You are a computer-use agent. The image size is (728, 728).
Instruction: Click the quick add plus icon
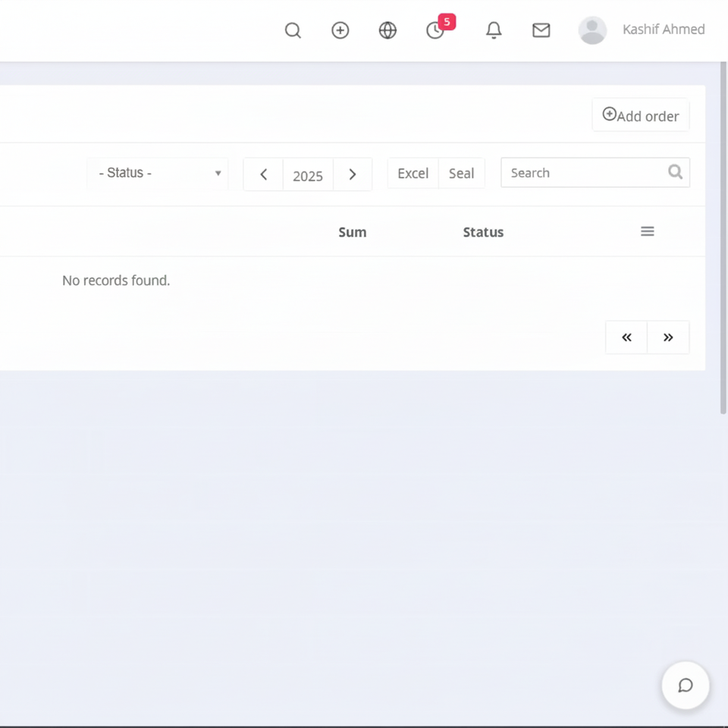(340, 30)
